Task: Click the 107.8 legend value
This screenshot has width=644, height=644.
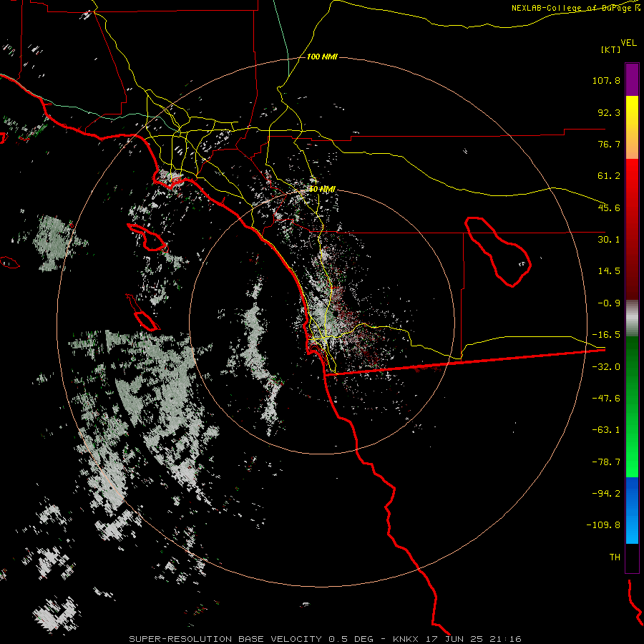Action: point(606,80)
